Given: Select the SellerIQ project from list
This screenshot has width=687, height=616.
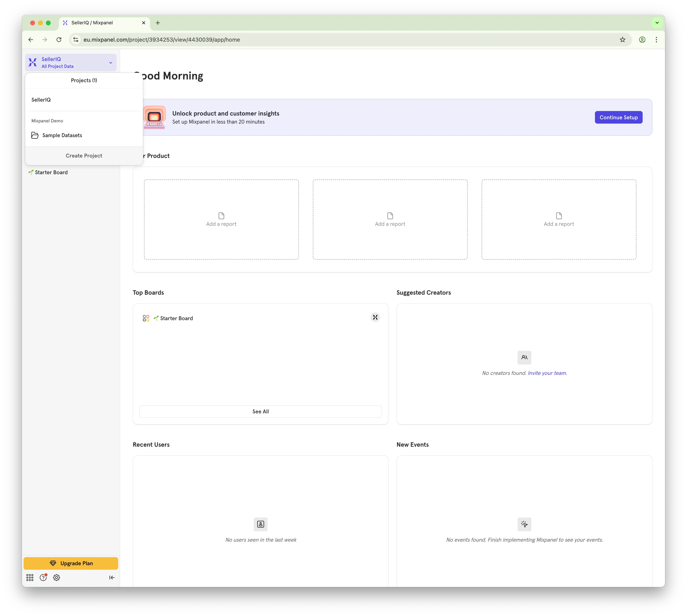Looking at the screenshot, I should (84, 100).
